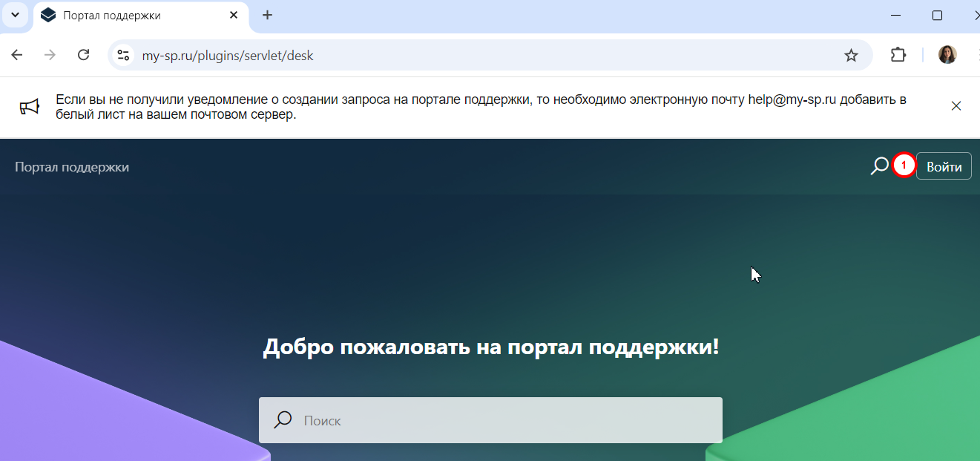Open search via header magnifier icon

[x=879, y=166]
